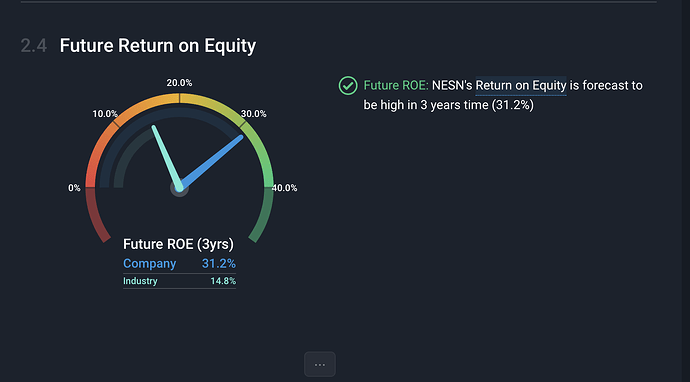Open the three-dots more options button

320,364
